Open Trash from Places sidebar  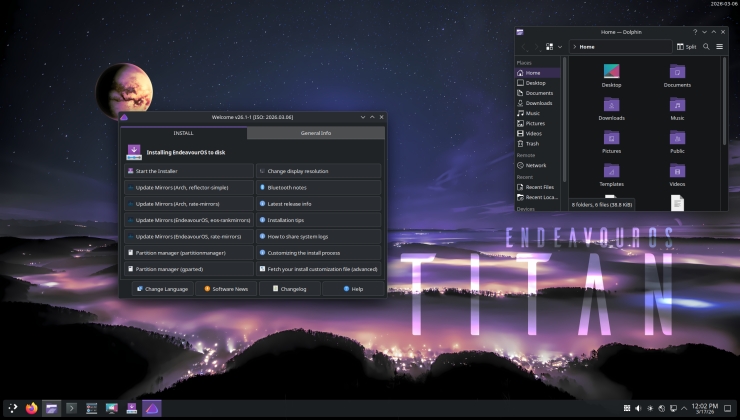coord(533,143)
